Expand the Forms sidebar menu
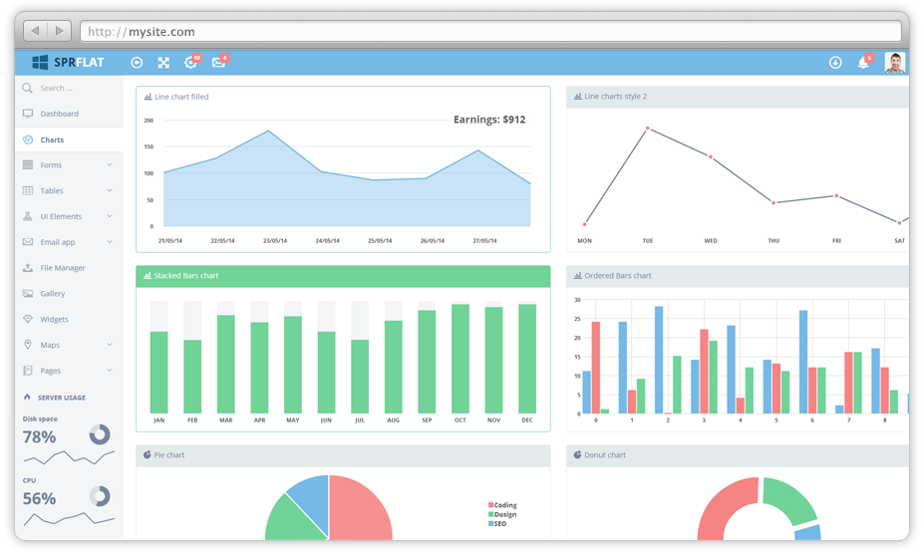This screenshot has height=560, width=924. 68,164
